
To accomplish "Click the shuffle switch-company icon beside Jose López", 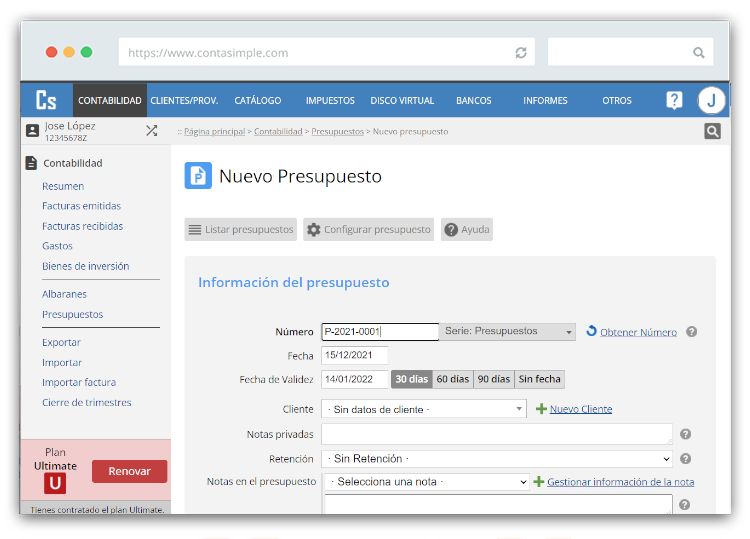I will point(152,131).
